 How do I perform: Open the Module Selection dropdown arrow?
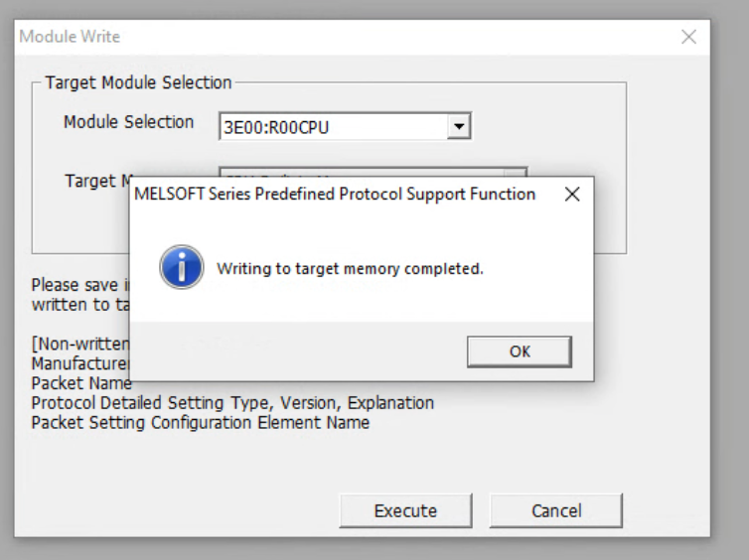coord(459,126)
